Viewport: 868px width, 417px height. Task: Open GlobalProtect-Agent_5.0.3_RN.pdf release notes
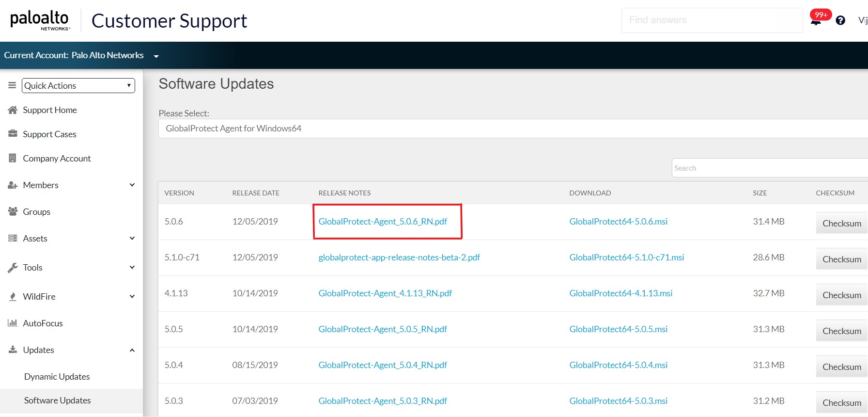click(383, 401)
